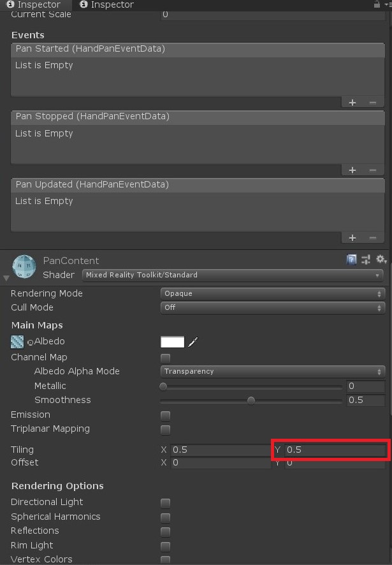The width and height of the screenshot is (392, 565).
Task: Click the Smoothness slider handle
Action: (x=251, y=400)
